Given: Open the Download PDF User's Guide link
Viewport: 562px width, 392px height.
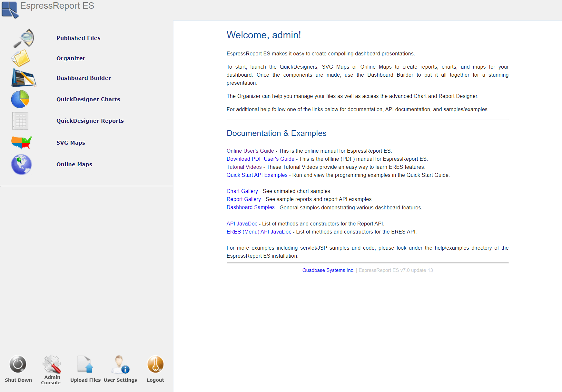Looking at the screenshot, I should 261,159.
